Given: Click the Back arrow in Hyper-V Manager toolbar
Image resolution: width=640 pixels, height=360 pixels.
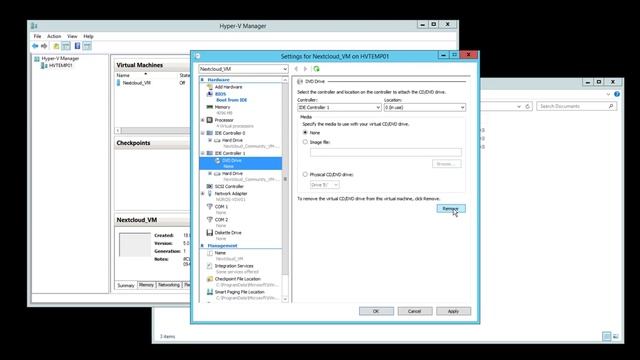Looking at the screenshot, I should tap(35, 46).
